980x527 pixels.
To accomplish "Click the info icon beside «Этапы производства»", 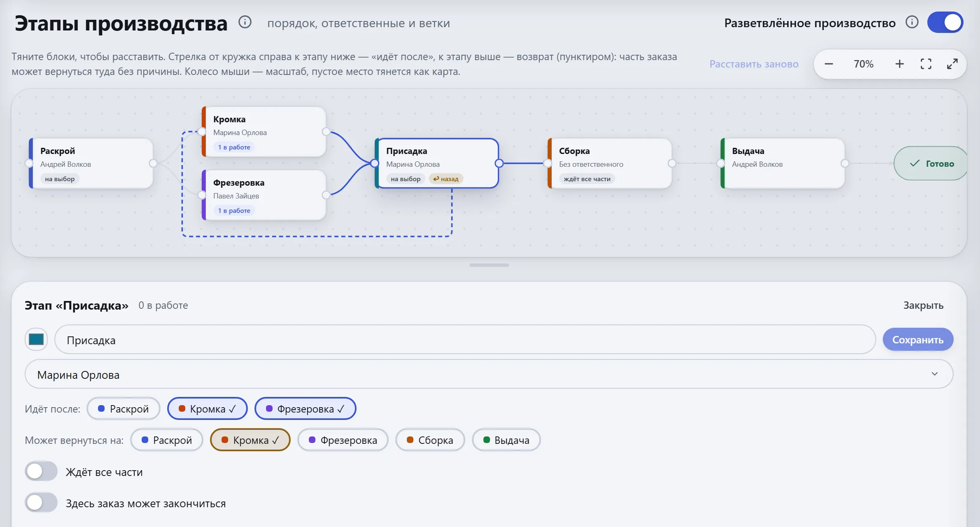I will point(245,22).
